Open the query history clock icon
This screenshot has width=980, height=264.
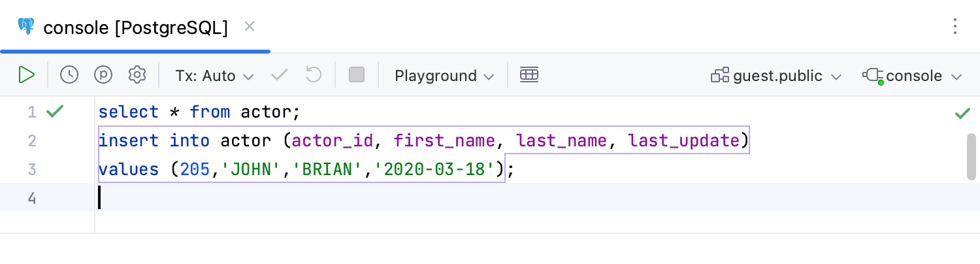[69, 75]
